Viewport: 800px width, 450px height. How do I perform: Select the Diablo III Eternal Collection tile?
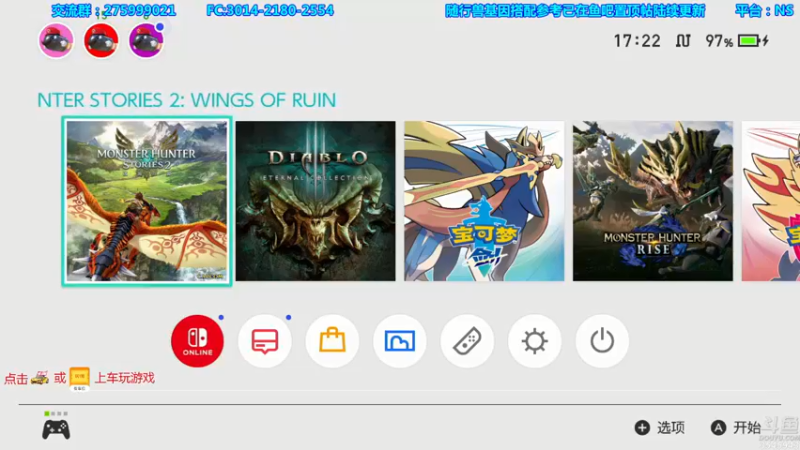coord(315,201)
